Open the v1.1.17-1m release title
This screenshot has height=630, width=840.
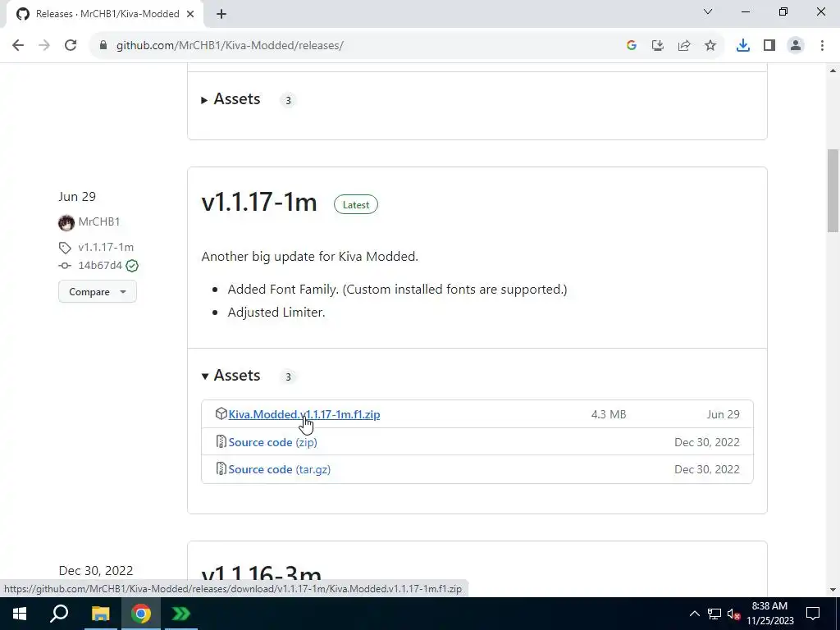[x=259, y=203]
